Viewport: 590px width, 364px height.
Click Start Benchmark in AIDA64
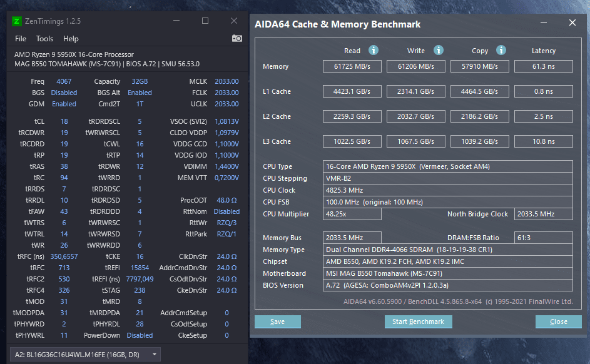(418, 321)
